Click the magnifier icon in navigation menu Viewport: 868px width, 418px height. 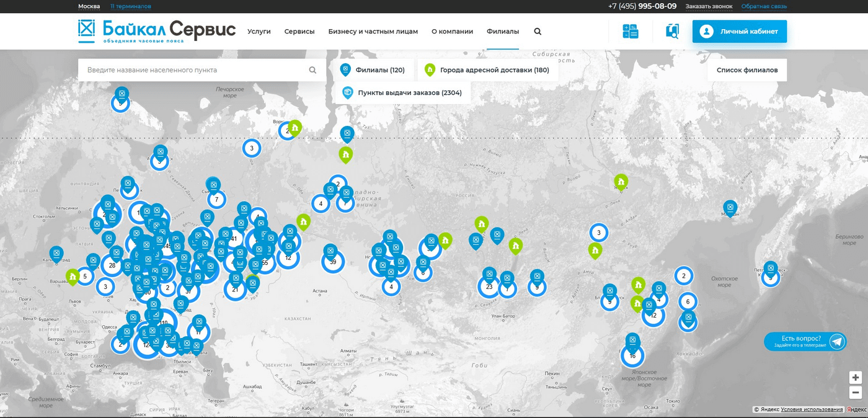click(538, 32)
